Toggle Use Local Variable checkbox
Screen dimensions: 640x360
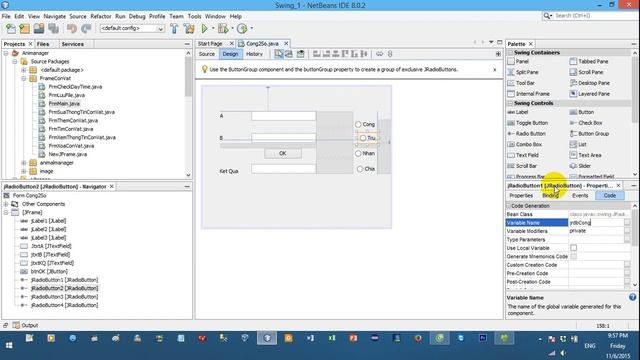click(x=573, y=248)
